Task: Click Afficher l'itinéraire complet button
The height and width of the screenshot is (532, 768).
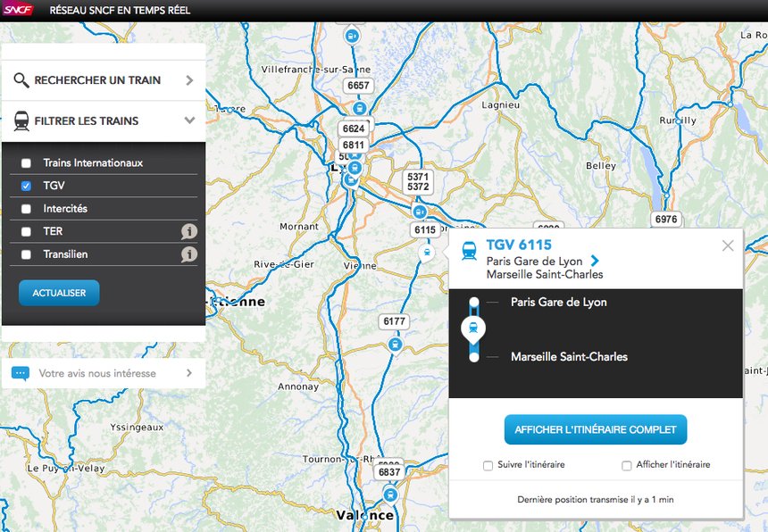Action: (596, 429)
